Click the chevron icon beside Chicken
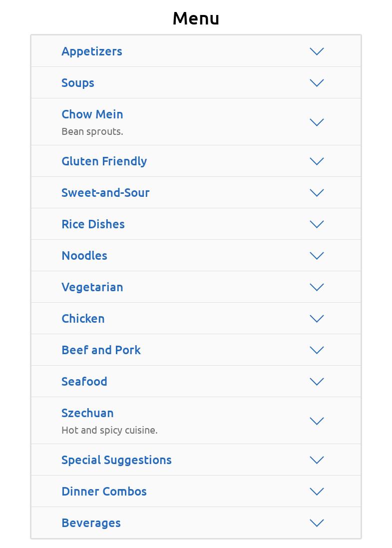Screen dimensions: 392x548 click(x=317, y=319)
